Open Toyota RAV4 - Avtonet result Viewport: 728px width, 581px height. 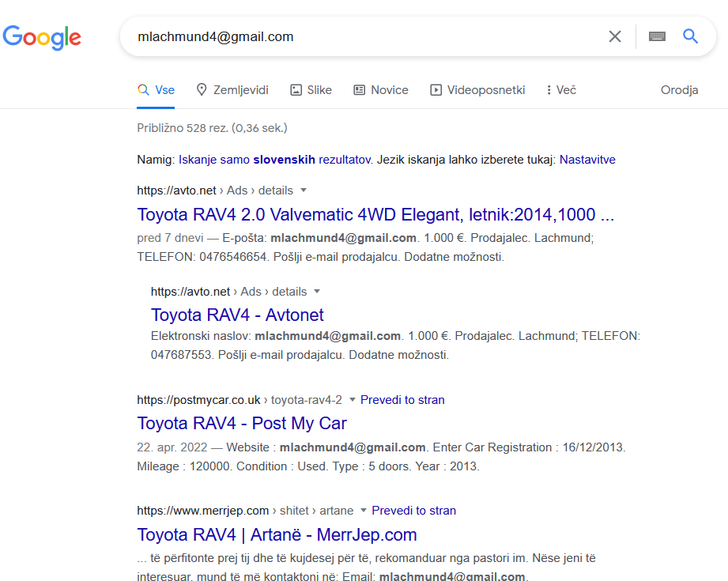pos(237,315)
